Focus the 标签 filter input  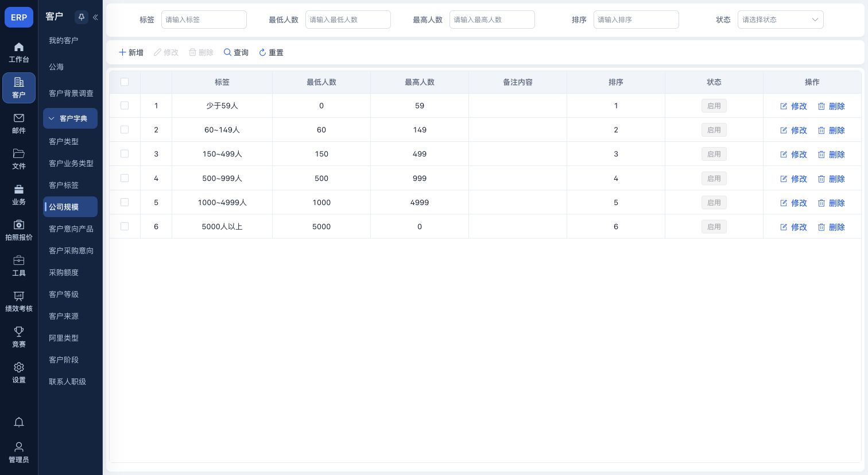tap(204, 20)
